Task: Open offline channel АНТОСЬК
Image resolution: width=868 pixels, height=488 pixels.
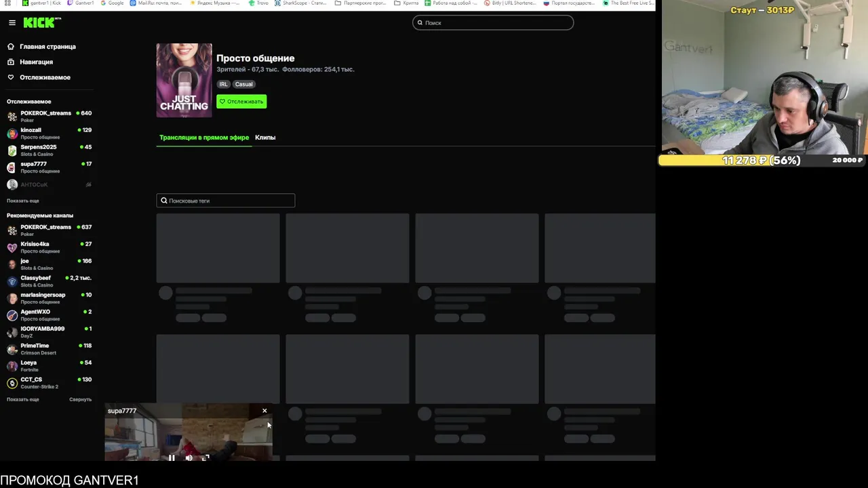Action: point(49,184)
